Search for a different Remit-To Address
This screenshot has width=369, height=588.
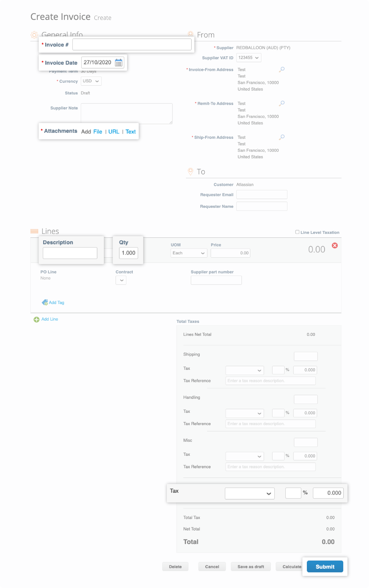[282, 103]
